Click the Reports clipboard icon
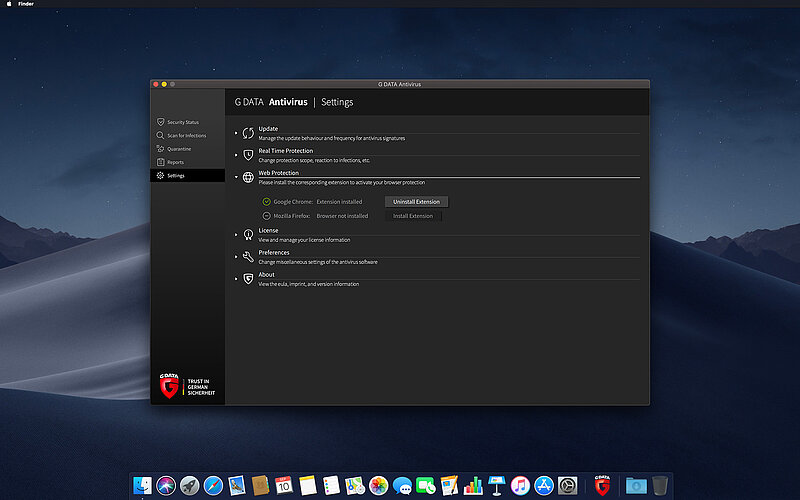The width and height of the screenshot is (800, 500). (160, 162)
